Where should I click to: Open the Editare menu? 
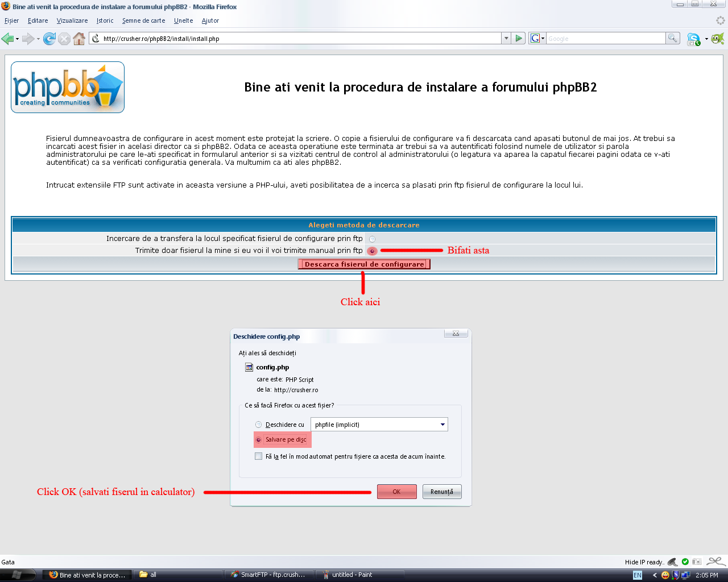(x=38, y=20)
